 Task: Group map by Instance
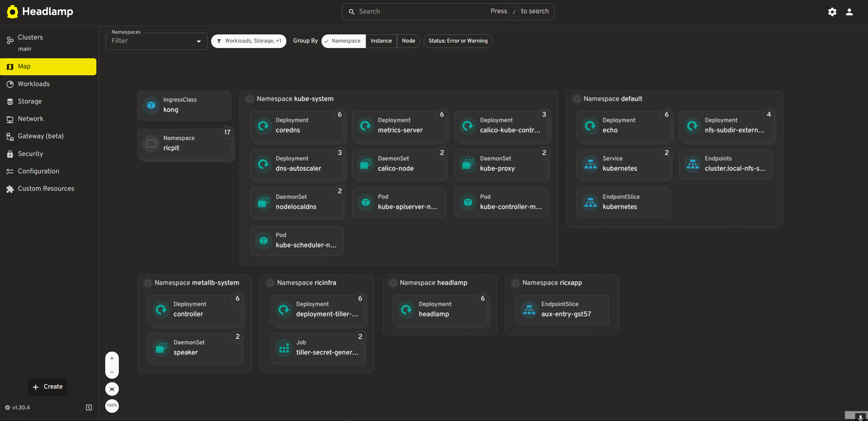click(x=381, y=41)
